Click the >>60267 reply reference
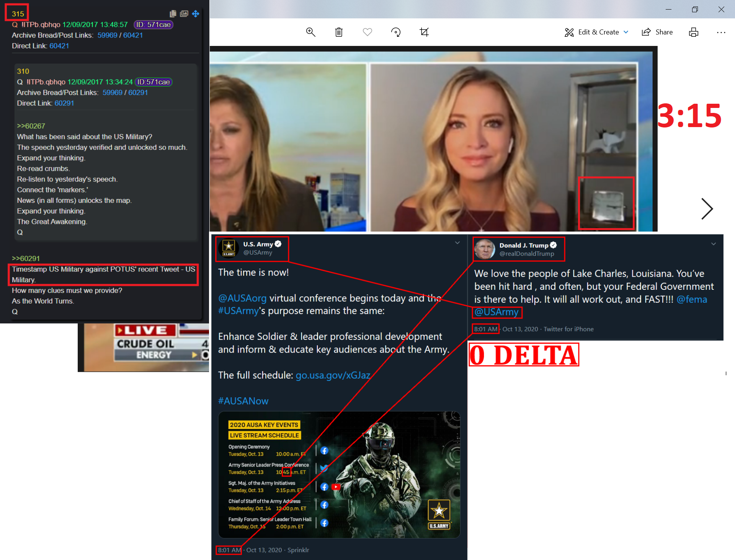This screenshot has height=560, width=735. (x=31, y=126)
